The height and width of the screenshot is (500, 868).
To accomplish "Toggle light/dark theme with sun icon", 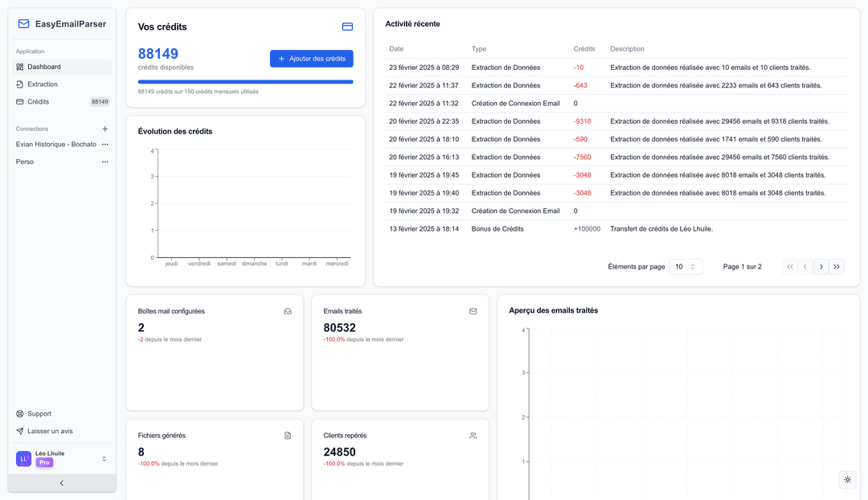I will click(848, 480).
